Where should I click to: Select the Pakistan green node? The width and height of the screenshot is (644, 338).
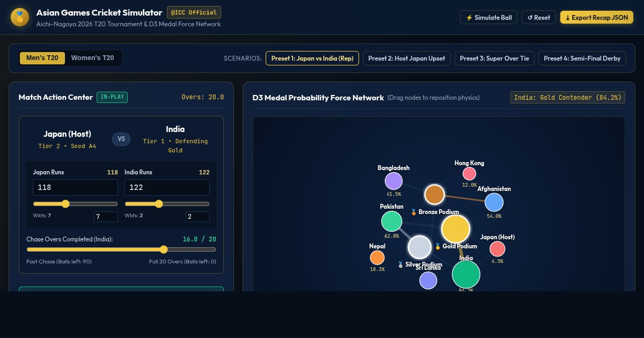click(x=392, y=221)
